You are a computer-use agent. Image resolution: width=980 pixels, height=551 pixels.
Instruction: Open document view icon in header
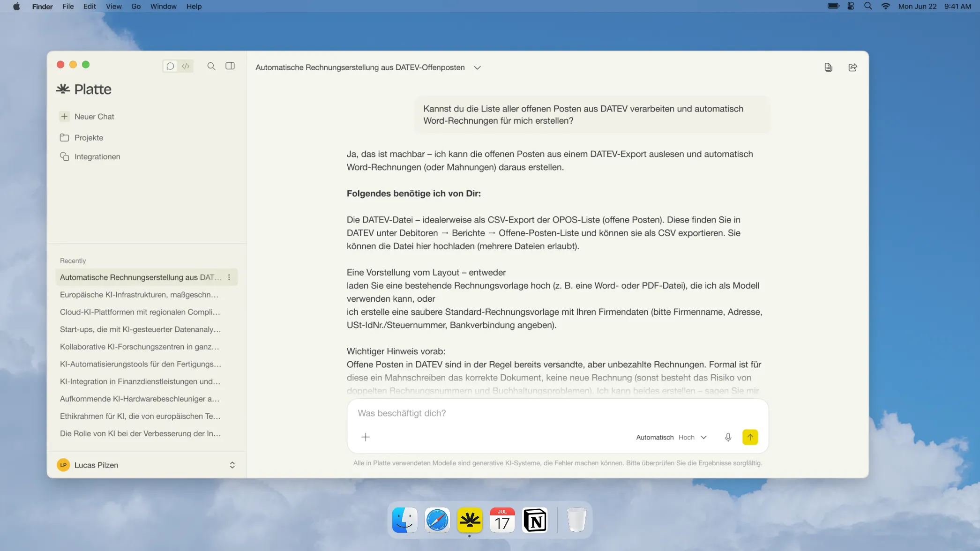tap(828, 67)
